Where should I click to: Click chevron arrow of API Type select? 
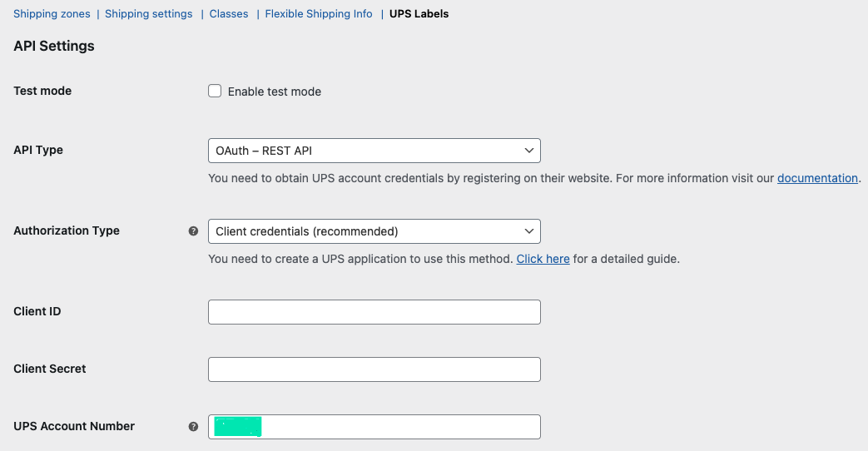pos(528,151)
